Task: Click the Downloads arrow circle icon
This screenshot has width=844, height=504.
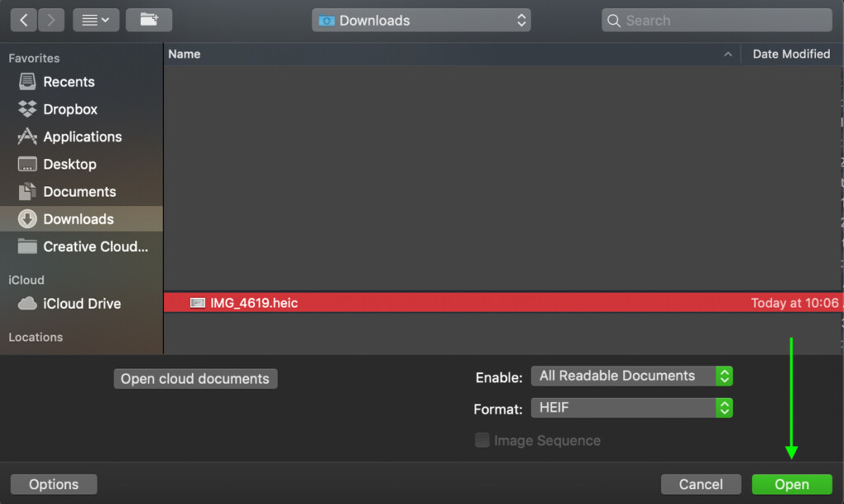Action: (27, 219)
